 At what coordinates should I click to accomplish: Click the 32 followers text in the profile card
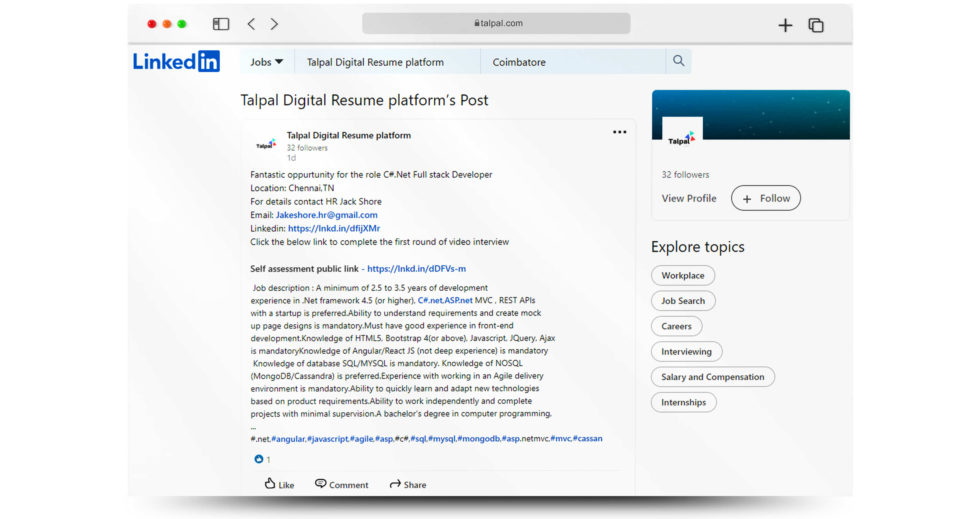point(686,175)
